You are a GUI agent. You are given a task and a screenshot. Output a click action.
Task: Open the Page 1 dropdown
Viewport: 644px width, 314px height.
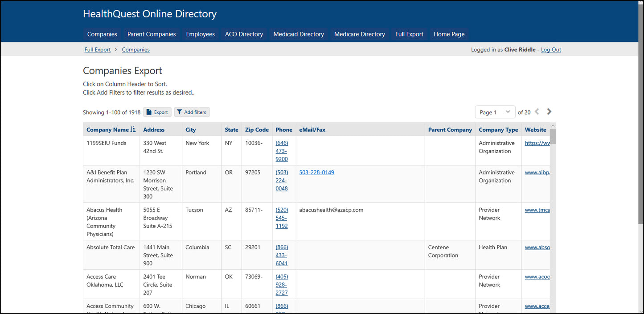[x=495, y=112]
